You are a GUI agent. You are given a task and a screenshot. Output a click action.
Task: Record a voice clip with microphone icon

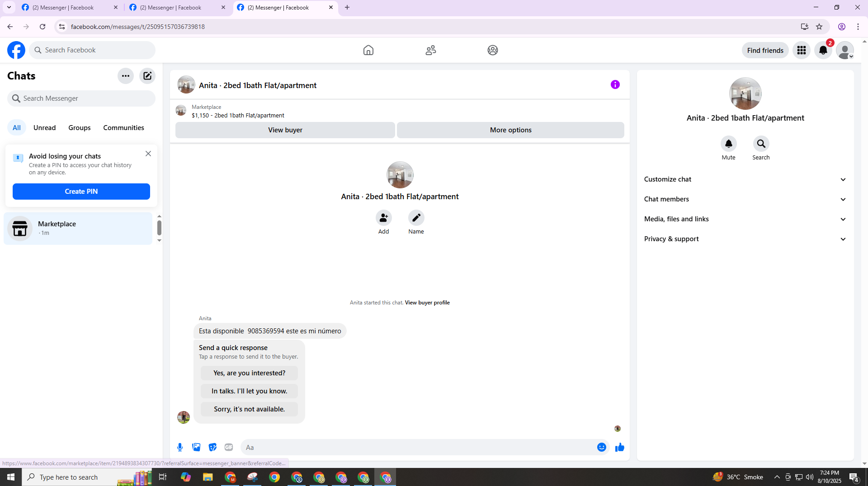pos(180,447)
